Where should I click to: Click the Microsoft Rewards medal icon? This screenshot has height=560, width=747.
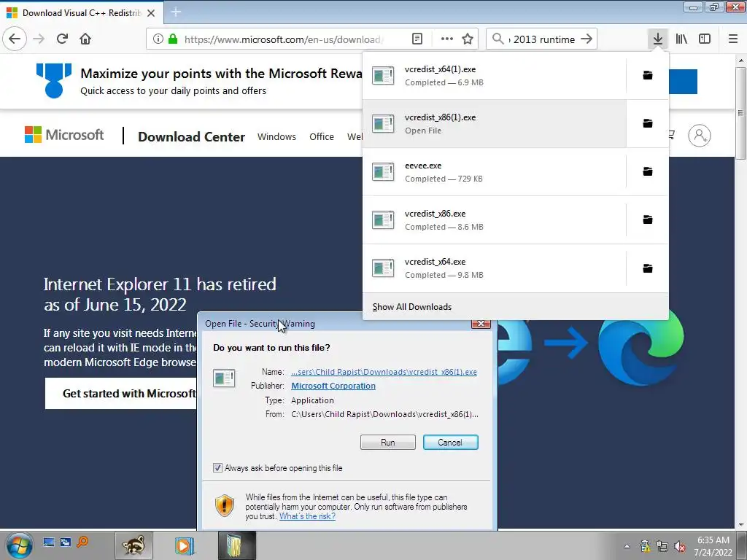click(x=54, y=80)
